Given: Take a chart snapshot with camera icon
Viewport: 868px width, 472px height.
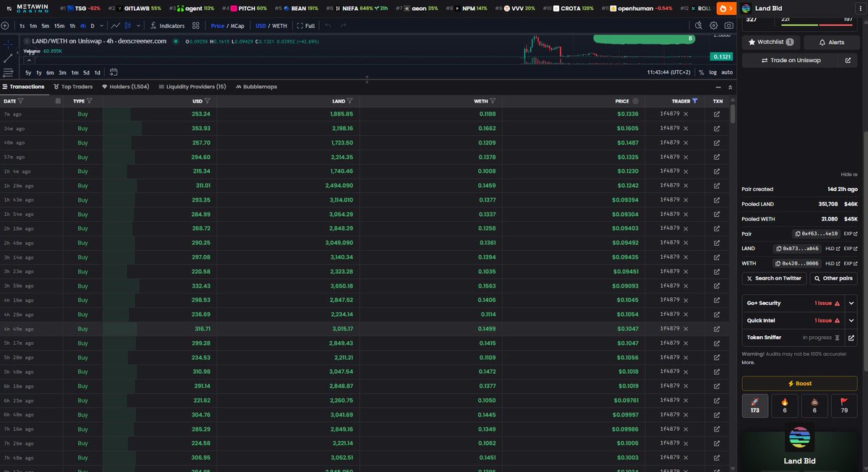Looking at the screenshot, I should point(729,25).
